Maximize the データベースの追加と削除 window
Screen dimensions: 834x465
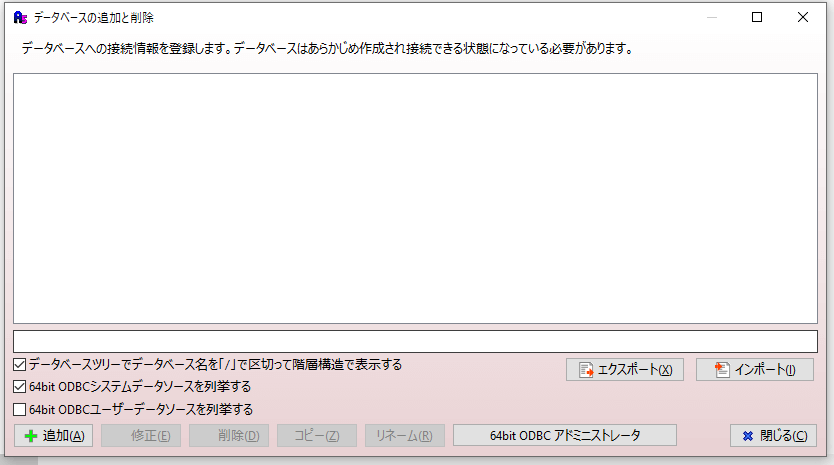[x=757, y=18]
